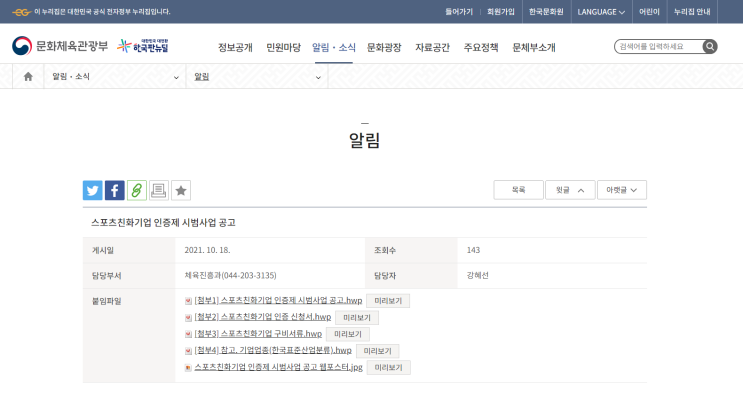Select the posting date 2021. 10. 18.

[207, 250]
